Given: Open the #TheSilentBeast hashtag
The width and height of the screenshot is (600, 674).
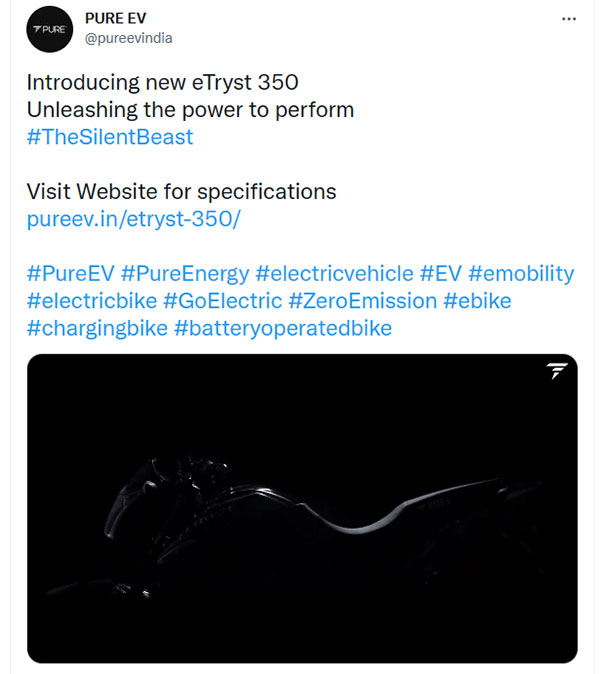Looking at the screenshot, I should (110, 137).
